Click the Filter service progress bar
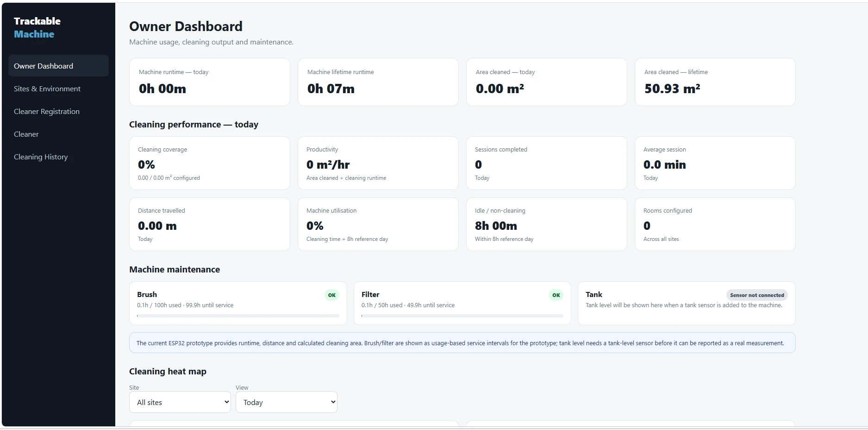 [462, 316]
